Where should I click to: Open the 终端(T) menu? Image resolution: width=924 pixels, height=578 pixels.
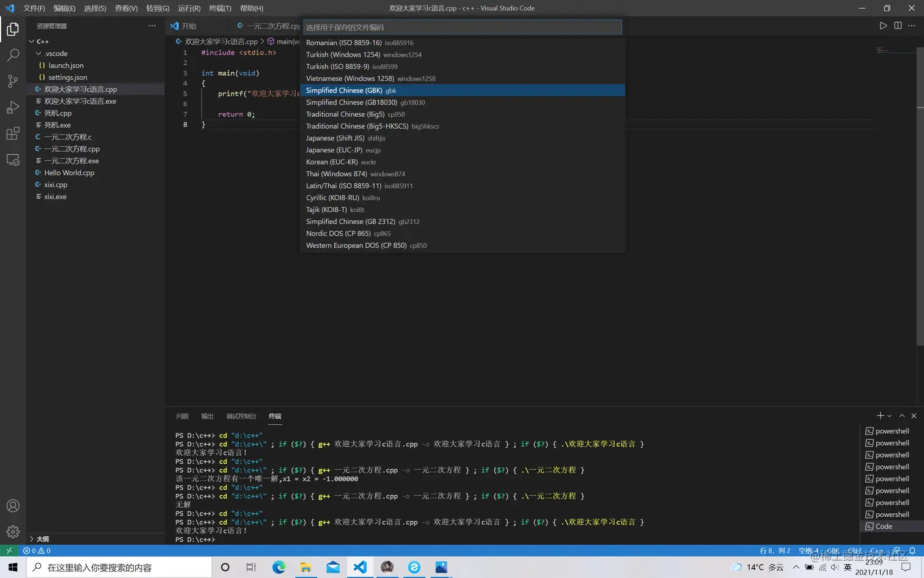point(220,8)
